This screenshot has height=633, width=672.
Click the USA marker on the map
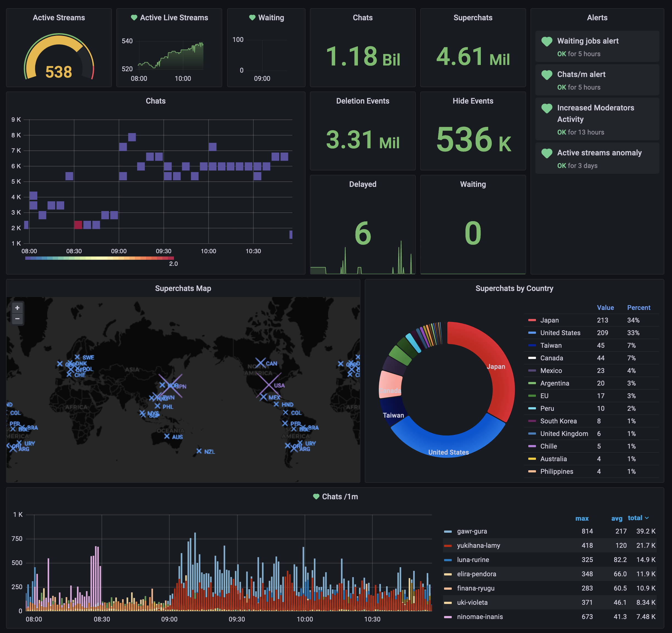coord(269,385)
